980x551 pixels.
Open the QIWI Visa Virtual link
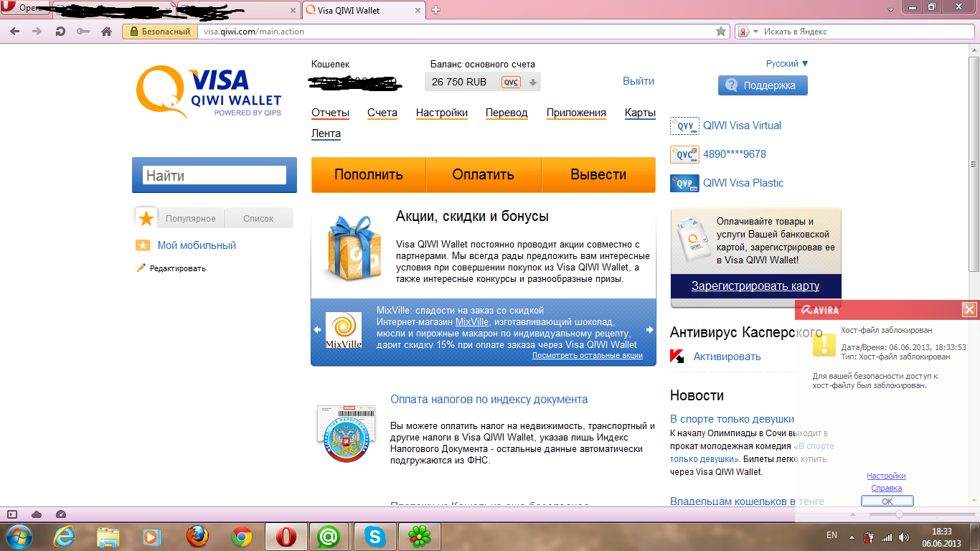pos(742,126)
